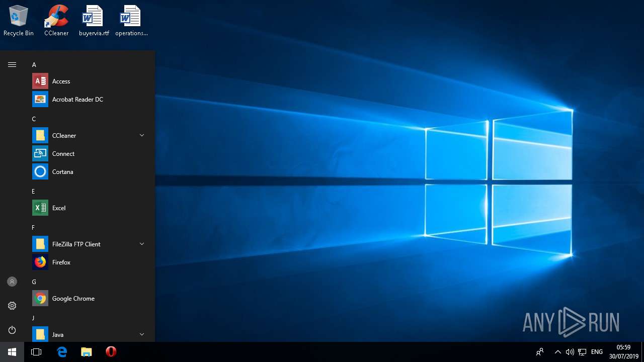
Task: Expand the CCleaner folder chevron
Action: [x=142, y=135]
